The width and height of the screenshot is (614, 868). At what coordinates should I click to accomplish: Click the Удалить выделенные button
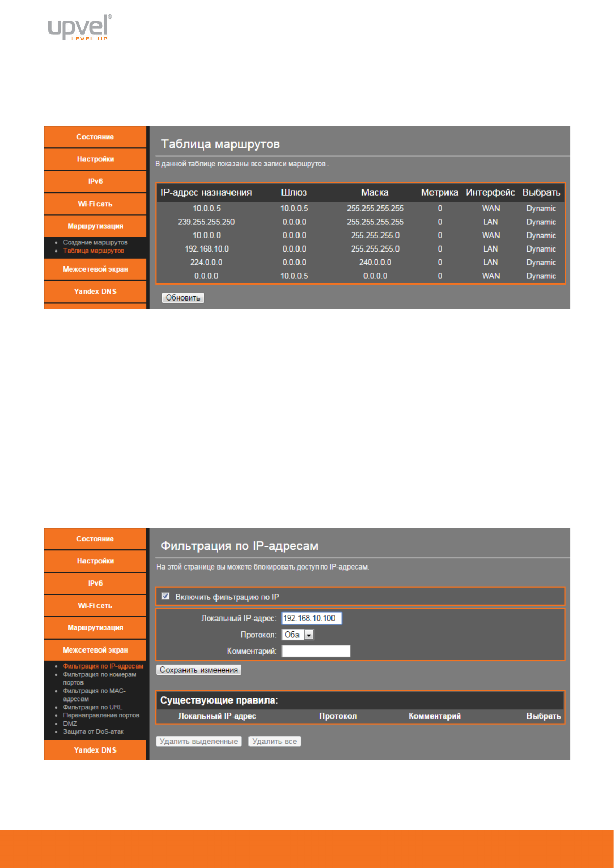[198, 741]
